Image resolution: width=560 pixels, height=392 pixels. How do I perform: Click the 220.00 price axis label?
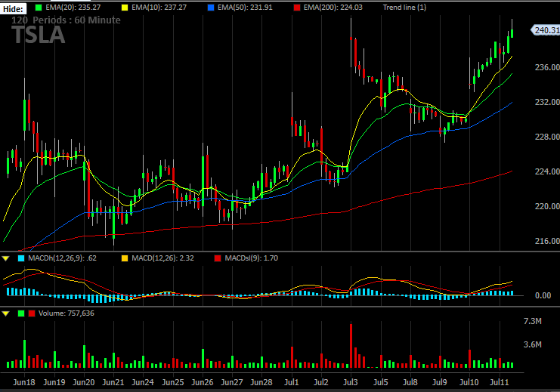click(547, 206)
